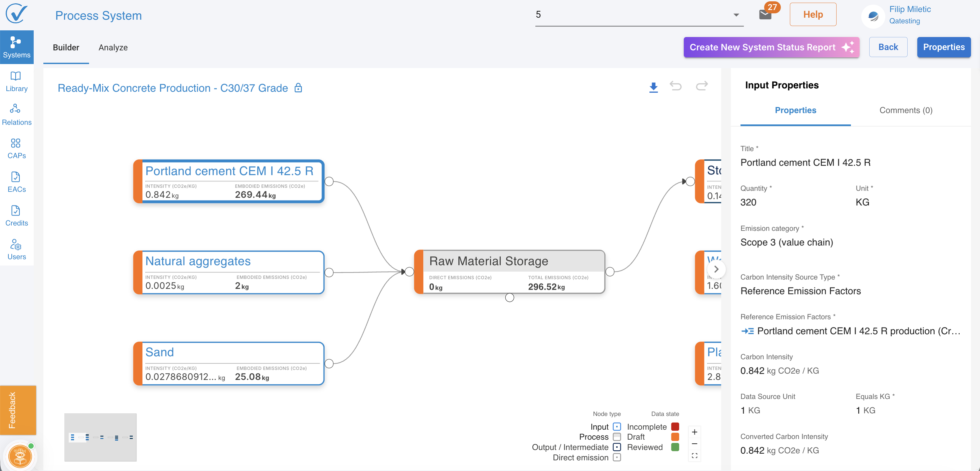Screen dimensions: 980x471
Task: Click the lock icon beside system title
Action: point(298,88)
